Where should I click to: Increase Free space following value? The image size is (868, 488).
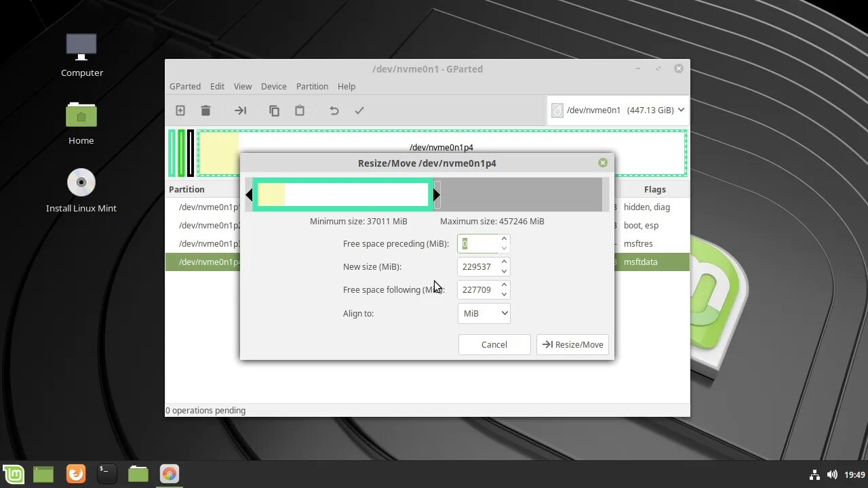tap(504, 285)
